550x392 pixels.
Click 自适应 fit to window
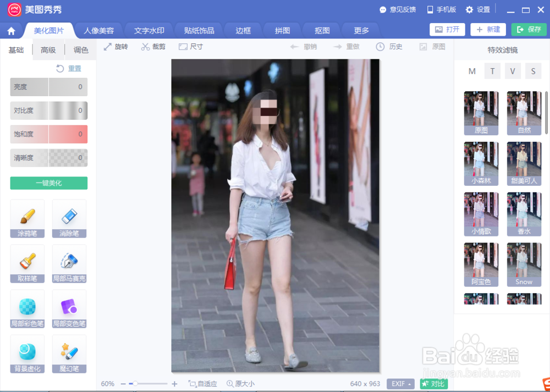click(203, 384)
